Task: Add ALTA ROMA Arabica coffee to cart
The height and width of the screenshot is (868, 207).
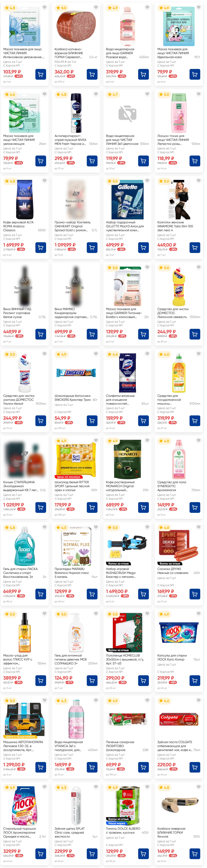Action: 41,248
